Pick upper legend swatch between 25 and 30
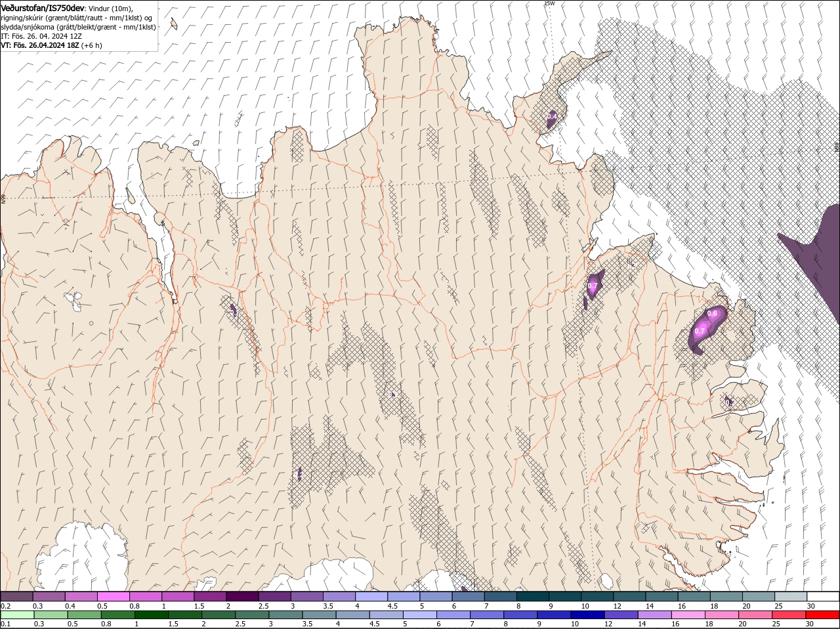This screenshot has width=840, height=629. 791,596
